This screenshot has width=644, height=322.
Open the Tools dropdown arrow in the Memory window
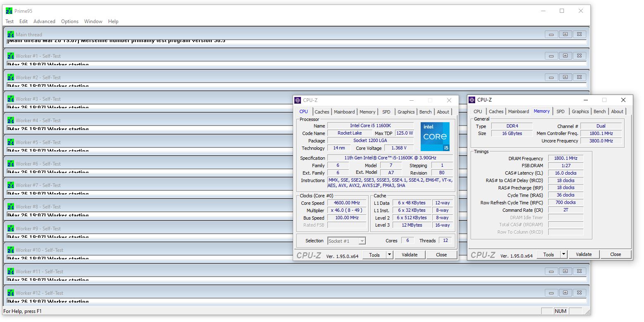(563, 254)
